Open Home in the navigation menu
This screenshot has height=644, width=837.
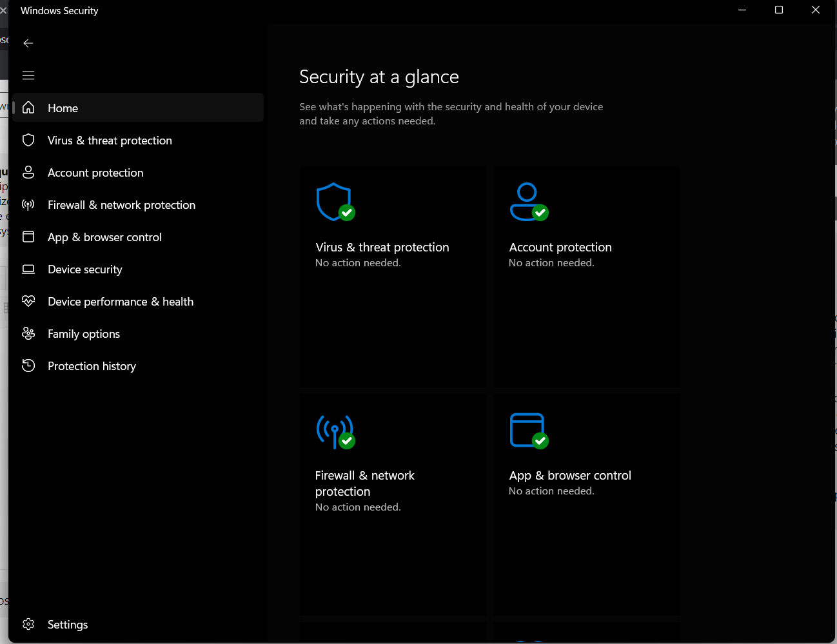point(138,108)
